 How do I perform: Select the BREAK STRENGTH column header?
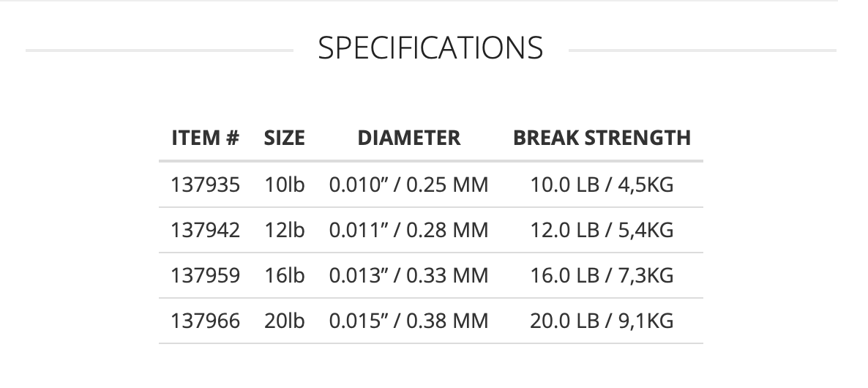point(602,138)
